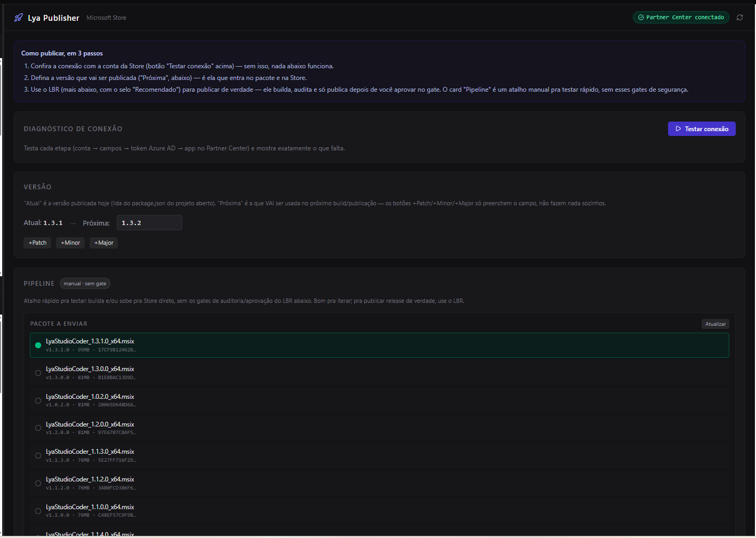Click the "Atalho rápido pra testar" description text
Screen dimensions: 756x538
[x=244, y=301]
